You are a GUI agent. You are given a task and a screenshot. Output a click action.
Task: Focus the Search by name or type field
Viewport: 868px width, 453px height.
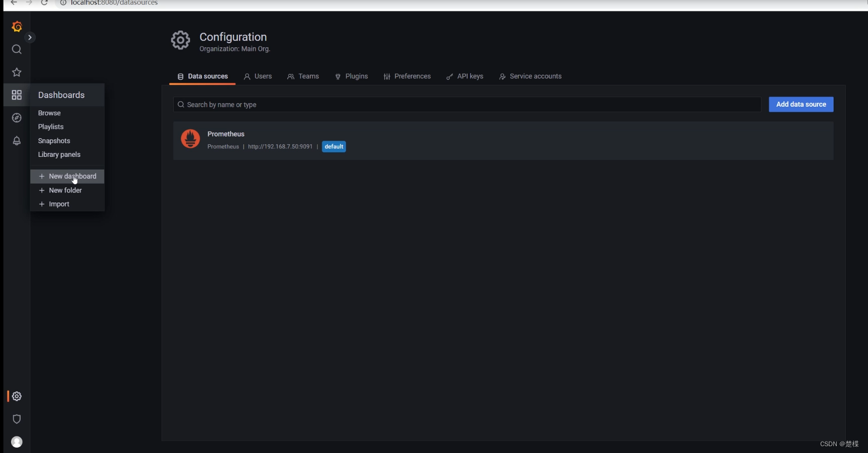coord(467,105)
